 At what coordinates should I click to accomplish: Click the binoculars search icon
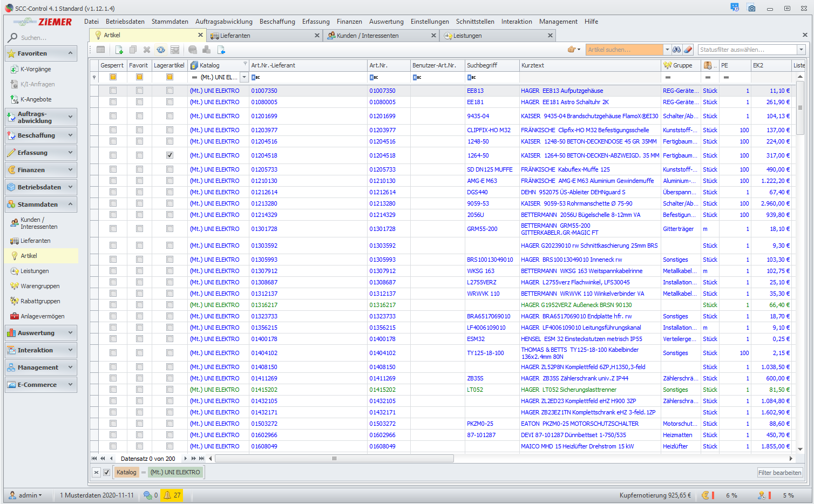pyautogui.click(x=676, y=50)
